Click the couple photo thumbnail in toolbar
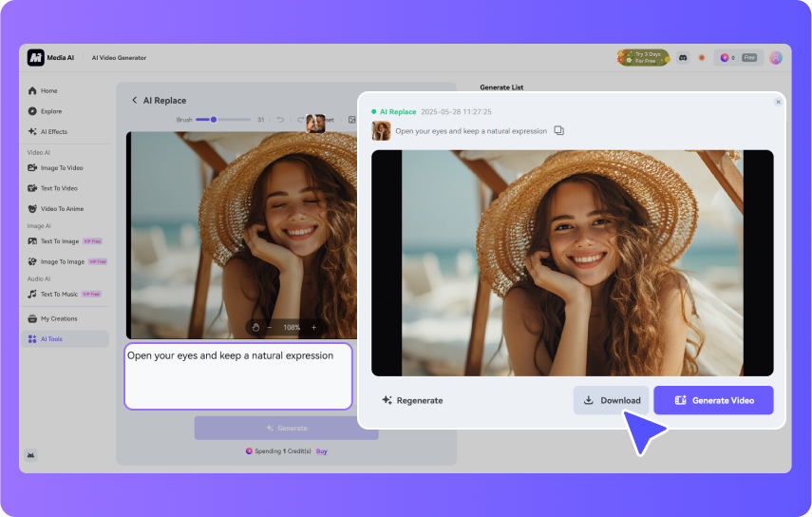The height and width of the screenshot is (517, 812). (315, 123)
